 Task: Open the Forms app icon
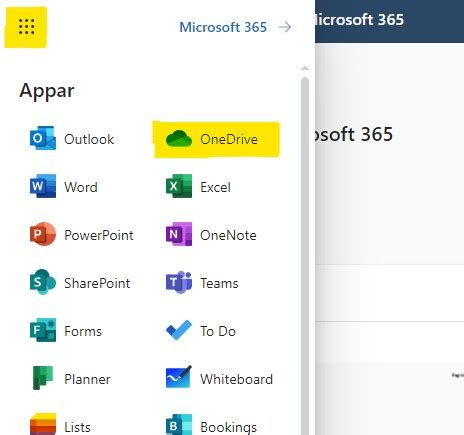pos(43,330)
